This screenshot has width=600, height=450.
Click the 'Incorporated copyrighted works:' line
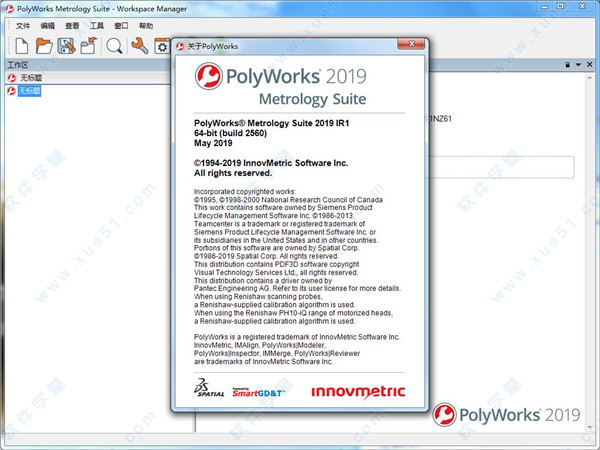pyautogui.click(x=245, y=191)
